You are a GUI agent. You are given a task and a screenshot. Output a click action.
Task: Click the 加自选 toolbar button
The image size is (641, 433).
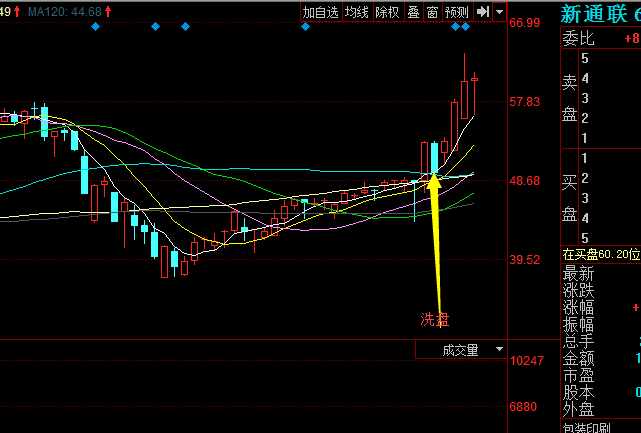[321, 12]
